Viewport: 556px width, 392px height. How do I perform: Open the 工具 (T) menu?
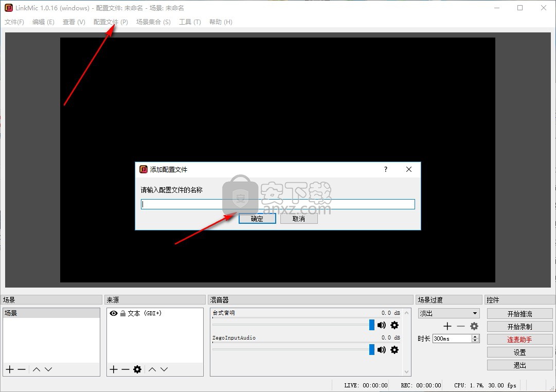tap(190, 22)
